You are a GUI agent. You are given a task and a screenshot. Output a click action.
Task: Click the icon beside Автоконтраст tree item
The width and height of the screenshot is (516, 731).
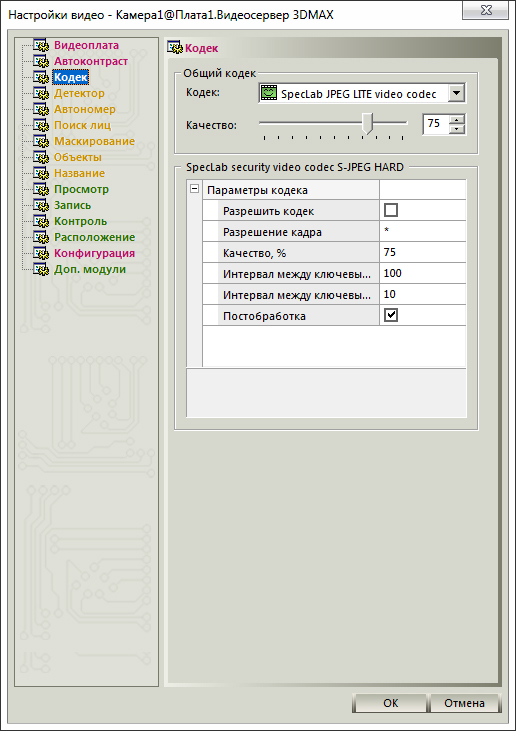tap(41, 62)
